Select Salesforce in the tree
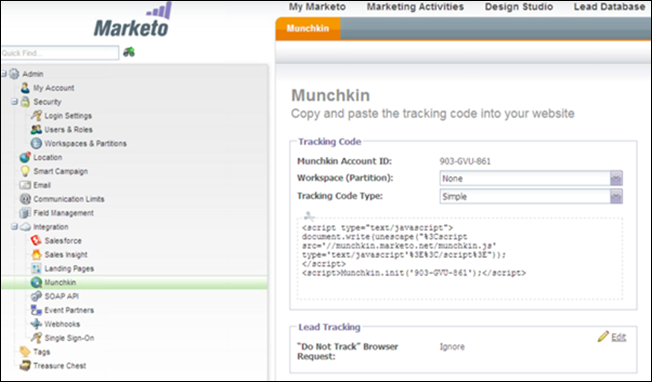Screen dimensions: 652x382 [x=63, y=241]
